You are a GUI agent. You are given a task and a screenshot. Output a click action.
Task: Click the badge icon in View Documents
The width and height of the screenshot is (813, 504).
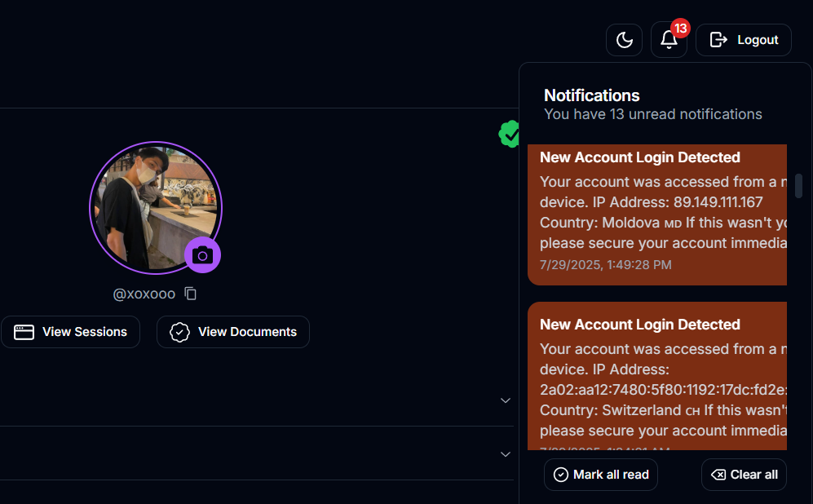(179, 332)
